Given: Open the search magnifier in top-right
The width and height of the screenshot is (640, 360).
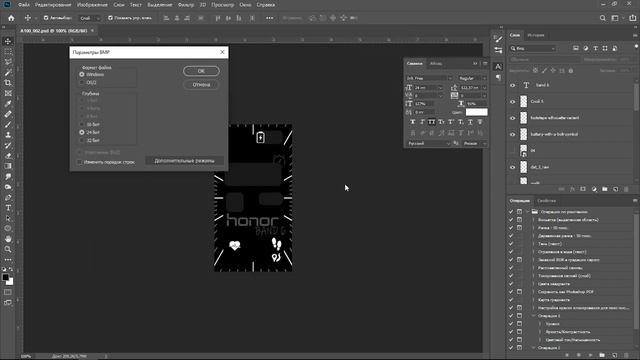Looking at the screenshot, I should tap(602, 18).
